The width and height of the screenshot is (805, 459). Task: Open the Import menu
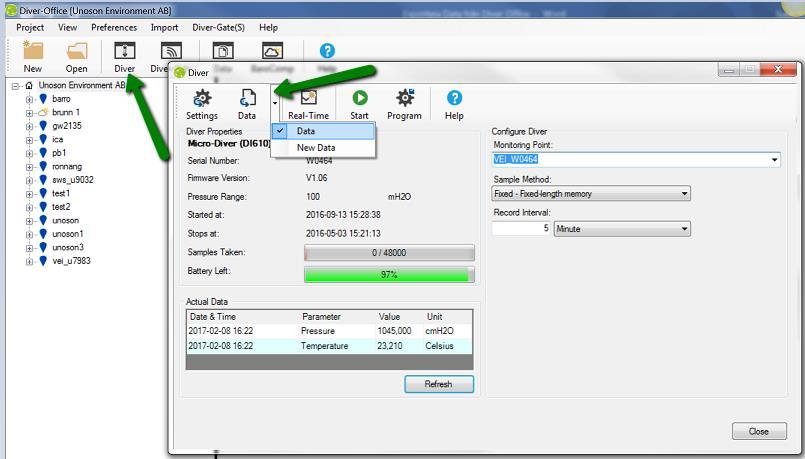tap(164, 28)
